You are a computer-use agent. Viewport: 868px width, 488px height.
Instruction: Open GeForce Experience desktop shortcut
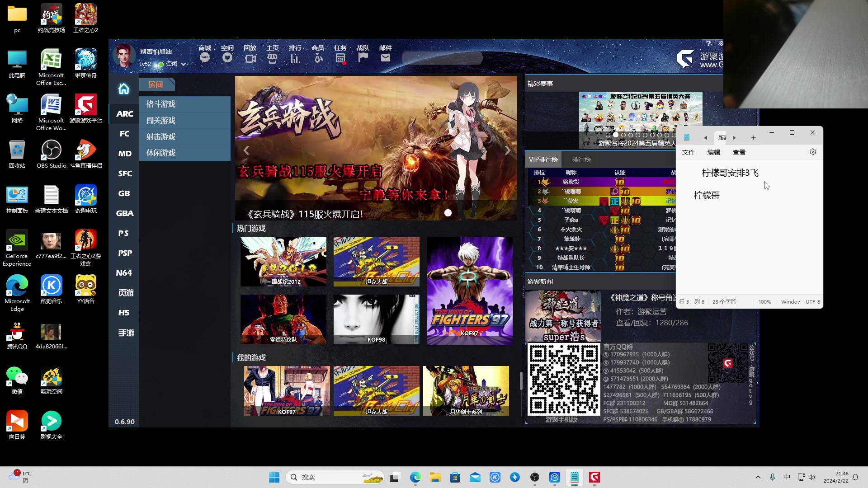(x=17, y=248)
